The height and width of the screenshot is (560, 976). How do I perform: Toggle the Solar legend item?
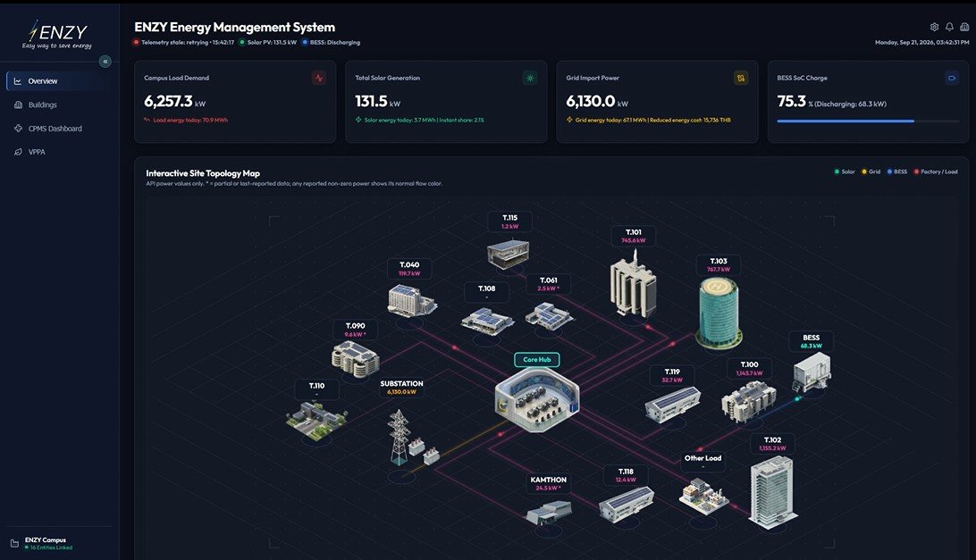click(845, 171)
